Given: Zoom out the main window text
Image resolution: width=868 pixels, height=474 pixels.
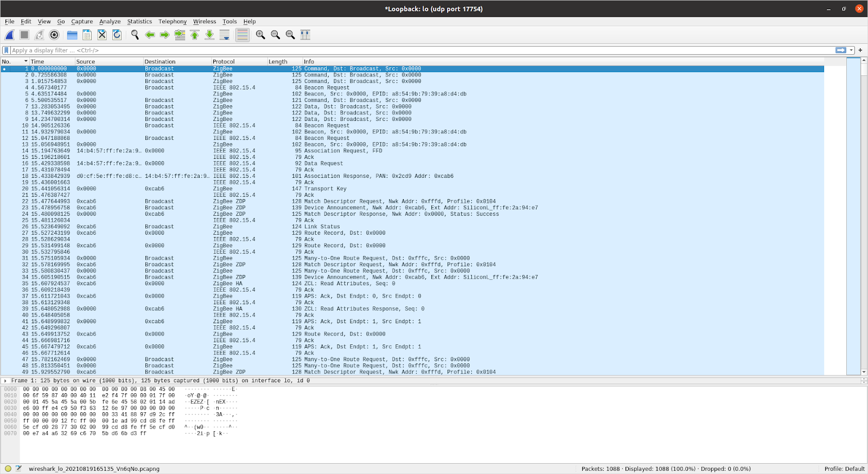Looking at the screenshot, I should tap(276, 35).
